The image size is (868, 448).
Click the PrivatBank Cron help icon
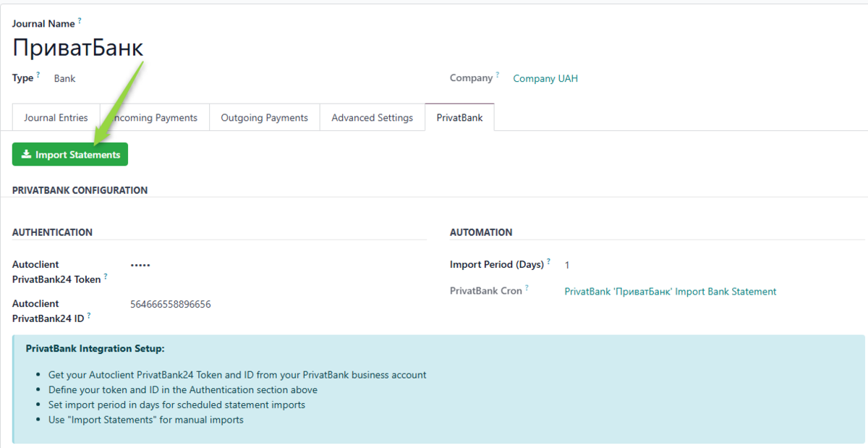click(527, 288)
